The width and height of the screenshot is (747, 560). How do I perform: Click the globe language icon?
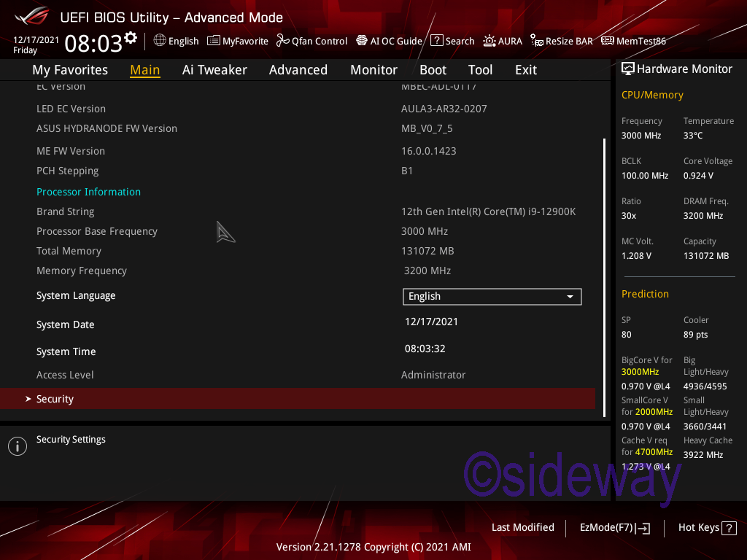click(160, 41)
